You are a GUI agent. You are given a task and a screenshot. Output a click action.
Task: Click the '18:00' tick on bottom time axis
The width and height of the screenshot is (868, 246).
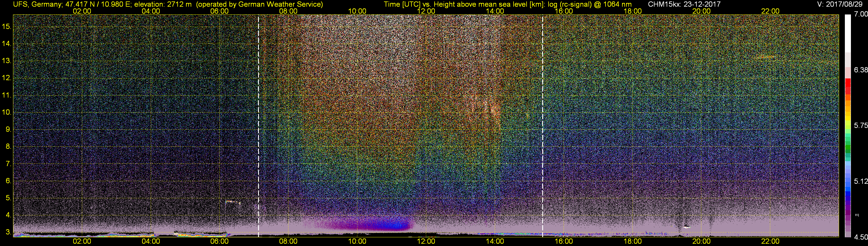click(632, 241)
